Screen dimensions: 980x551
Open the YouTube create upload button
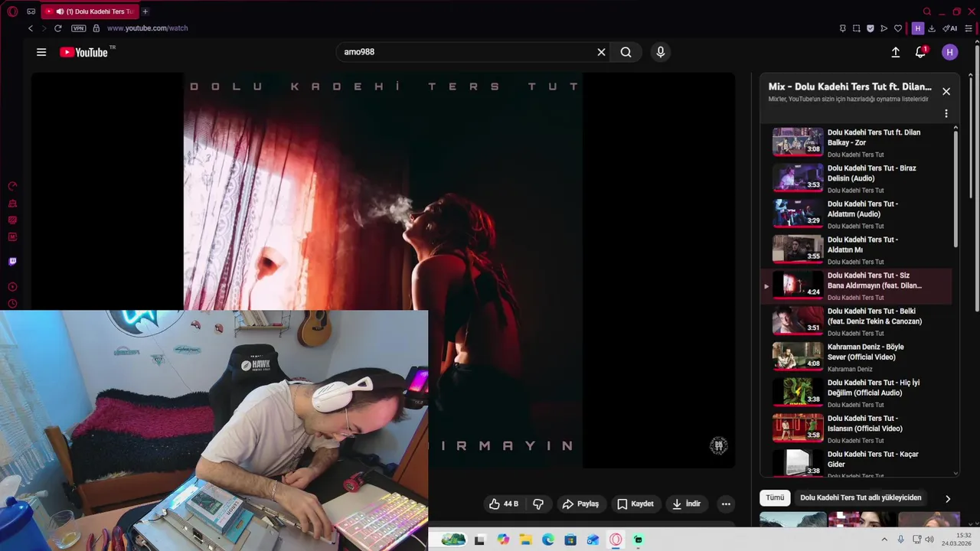pos(895,52)
